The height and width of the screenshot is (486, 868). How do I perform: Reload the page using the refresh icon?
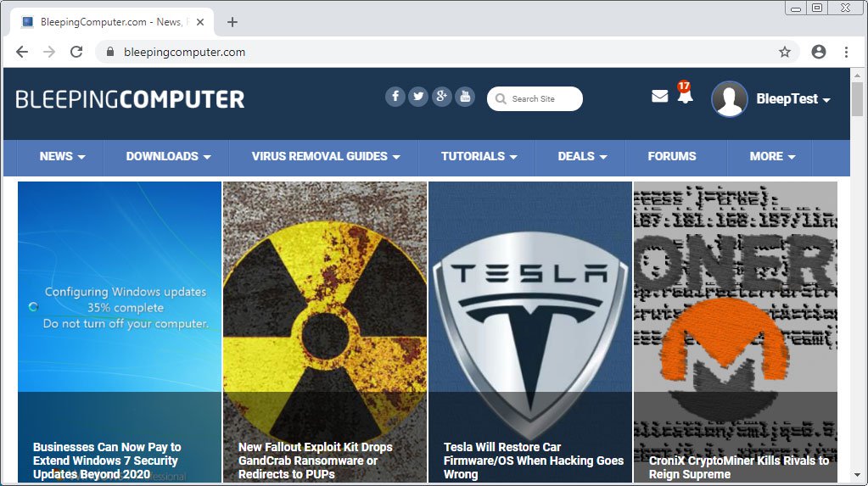pyautogui.click(x=76, y=52)
